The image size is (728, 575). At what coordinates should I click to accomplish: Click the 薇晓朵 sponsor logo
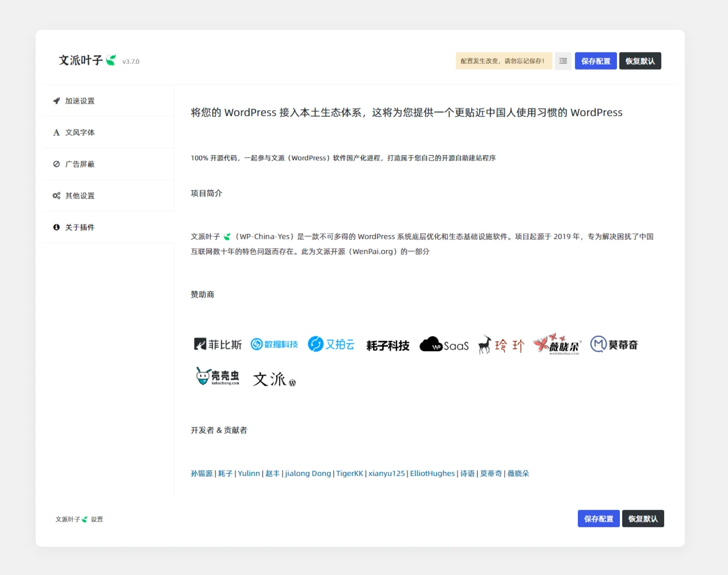tap(557, 344)
